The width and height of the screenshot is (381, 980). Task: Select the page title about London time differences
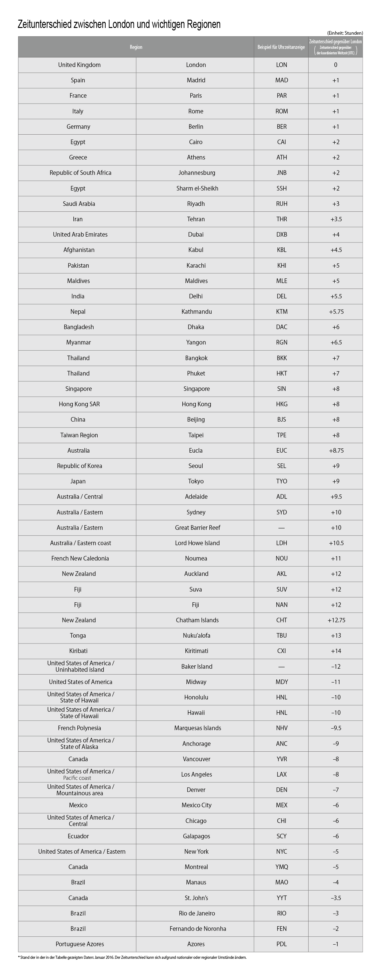(119, 25)
